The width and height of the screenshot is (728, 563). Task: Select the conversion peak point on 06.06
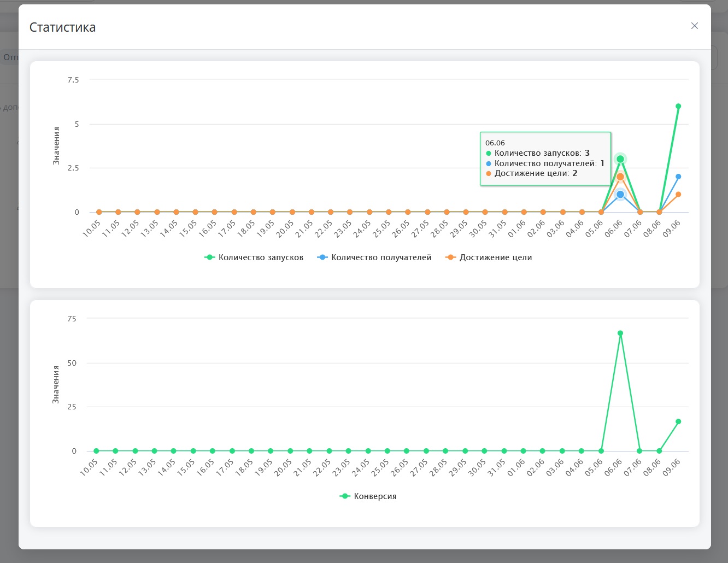click(x=620, y=333)
